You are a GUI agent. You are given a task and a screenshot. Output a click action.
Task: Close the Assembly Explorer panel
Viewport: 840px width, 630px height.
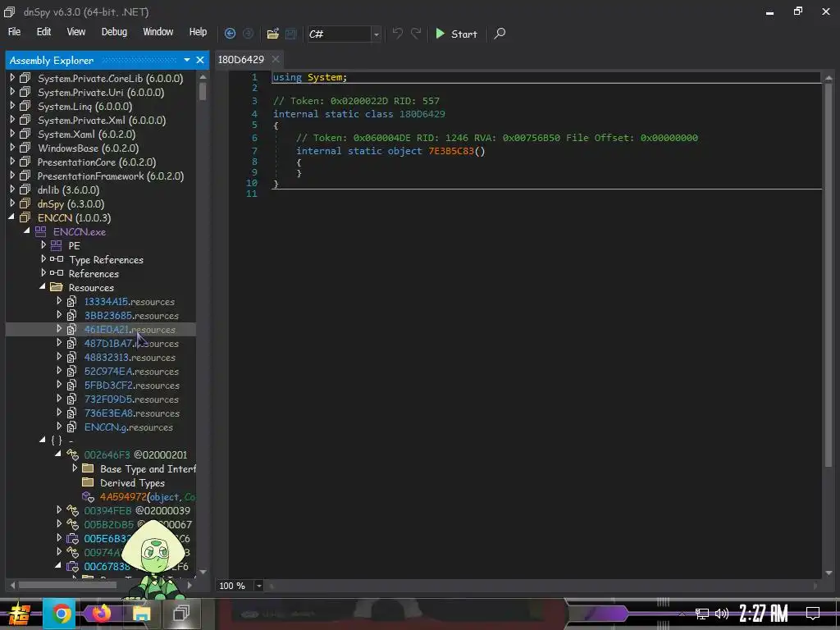pos(200,60)
